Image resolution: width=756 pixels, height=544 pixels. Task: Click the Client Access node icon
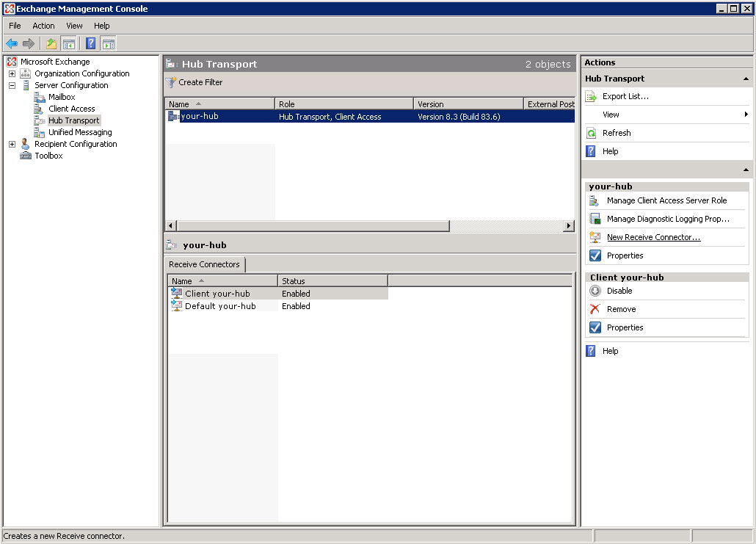[39, 109]
